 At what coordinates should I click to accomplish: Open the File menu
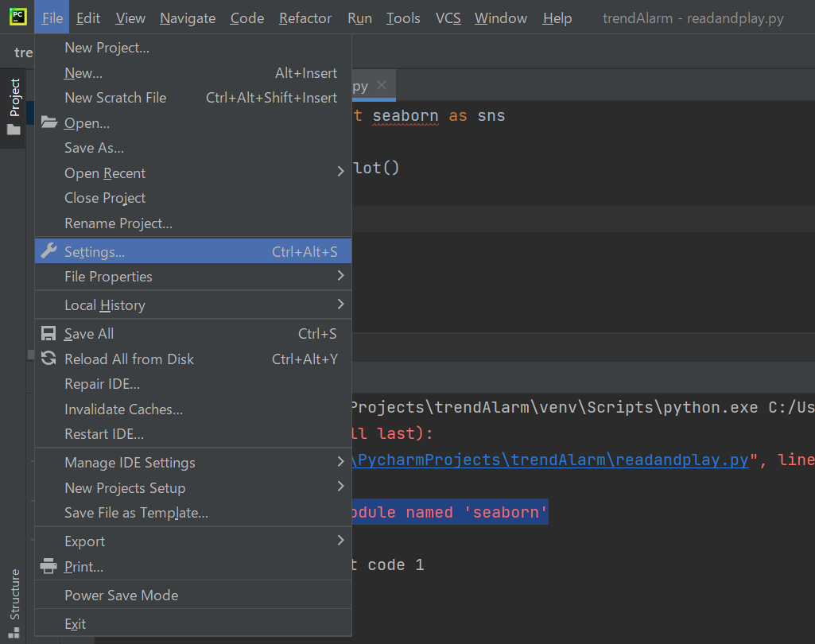[x=52, y=18]
